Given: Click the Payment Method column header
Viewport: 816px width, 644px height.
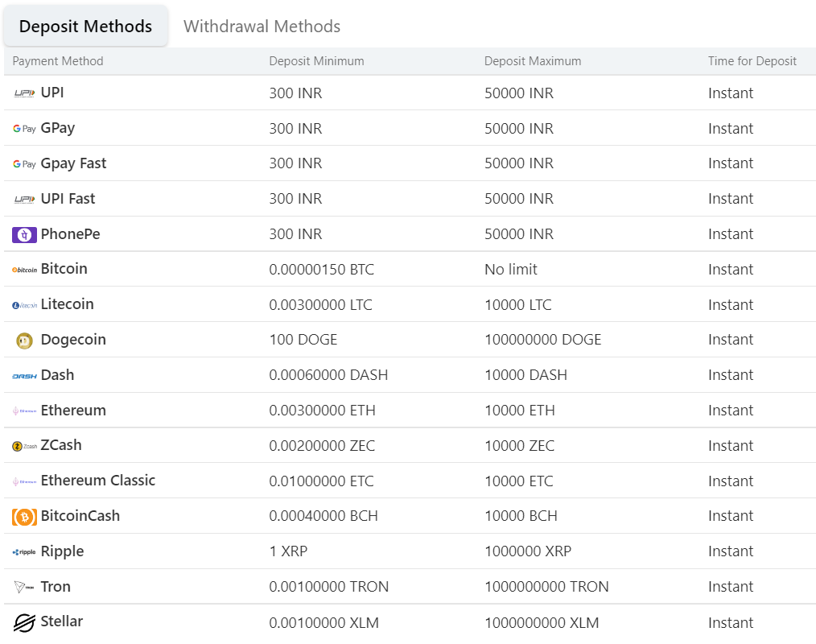Looking at the screenshot, I should (58, 61).
